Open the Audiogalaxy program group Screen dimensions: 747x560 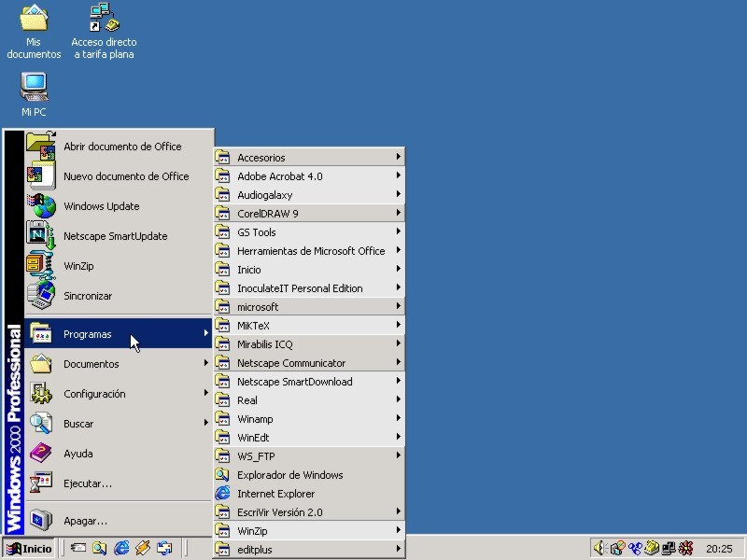pos(309,195)
